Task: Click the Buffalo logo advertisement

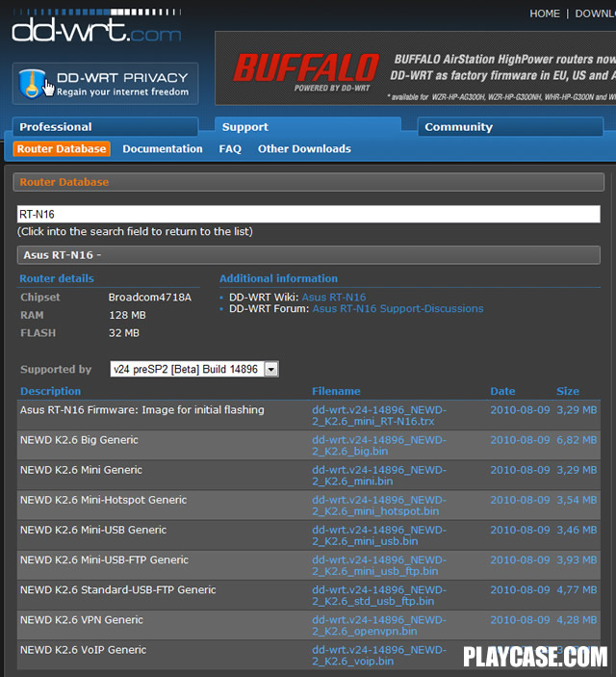Action: [x=306, y=71]
